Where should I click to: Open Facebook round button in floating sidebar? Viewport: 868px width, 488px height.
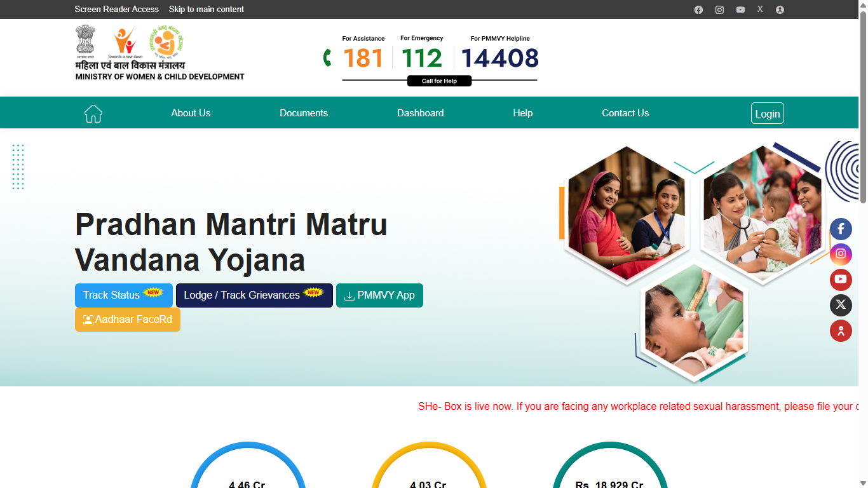pos(841,229)
